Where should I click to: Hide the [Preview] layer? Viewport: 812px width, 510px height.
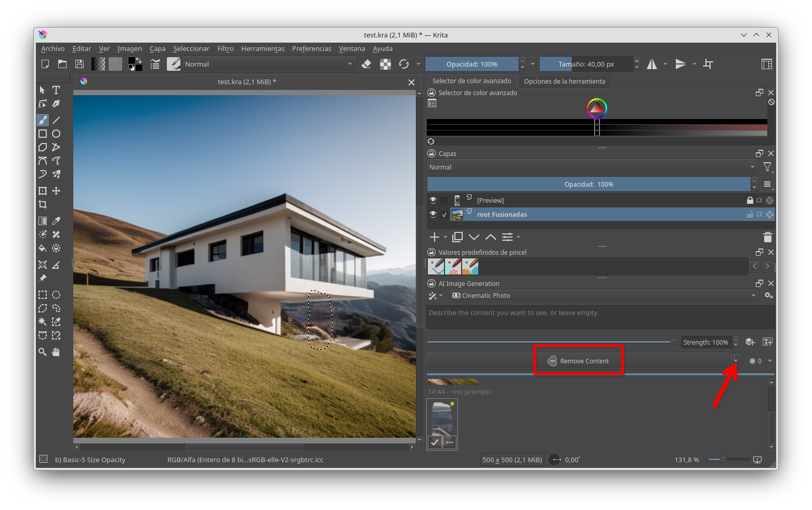click(433, 200)
